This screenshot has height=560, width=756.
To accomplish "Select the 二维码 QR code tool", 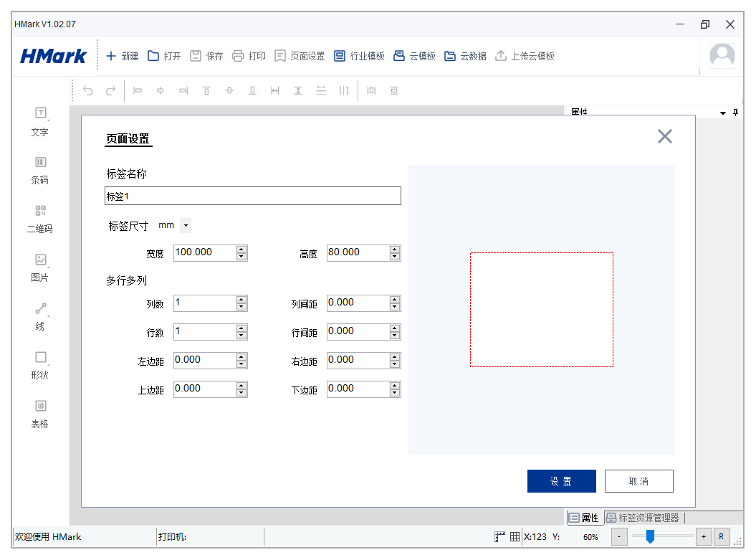I will click(41, 219).
